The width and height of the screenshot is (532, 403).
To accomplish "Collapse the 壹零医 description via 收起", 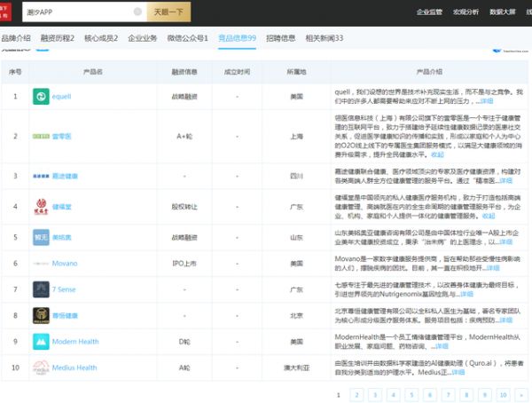I will click(x=437, y=154).
